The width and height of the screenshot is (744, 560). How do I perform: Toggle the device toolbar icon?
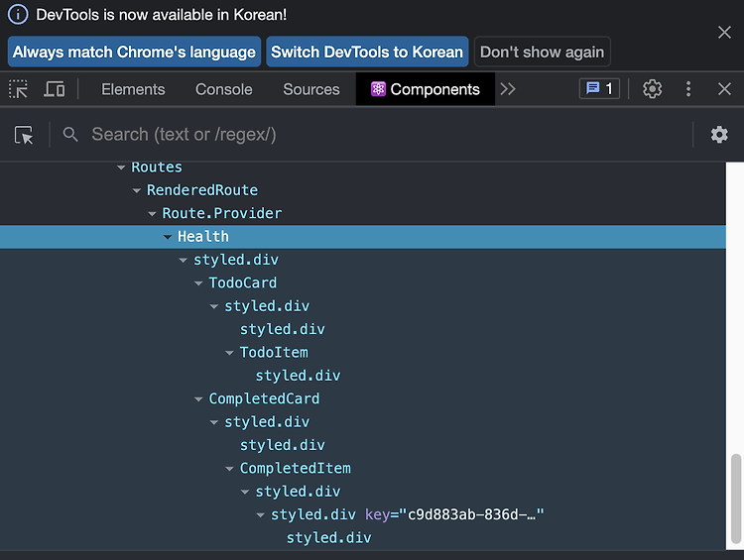click(x=55, y=89)
